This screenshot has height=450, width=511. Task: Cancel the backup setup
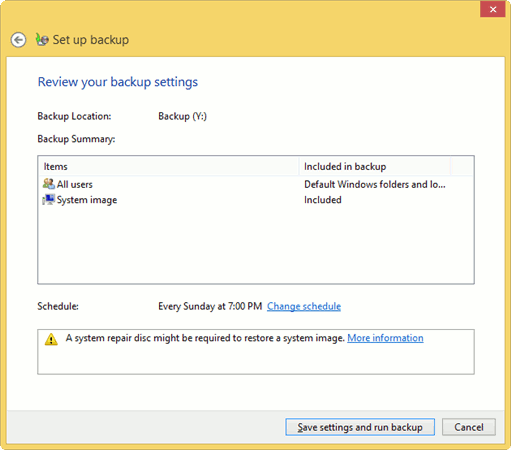469,427
